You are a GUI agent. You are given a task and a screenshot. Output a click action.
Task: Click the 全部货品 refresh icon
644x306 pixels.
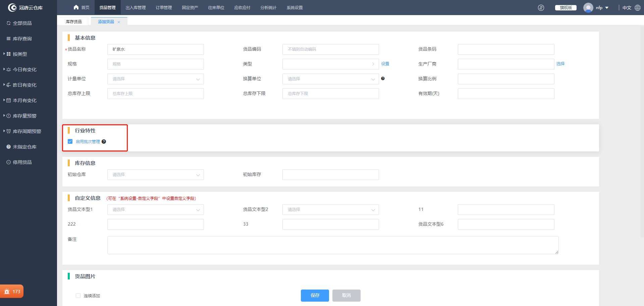coord(9,23)
